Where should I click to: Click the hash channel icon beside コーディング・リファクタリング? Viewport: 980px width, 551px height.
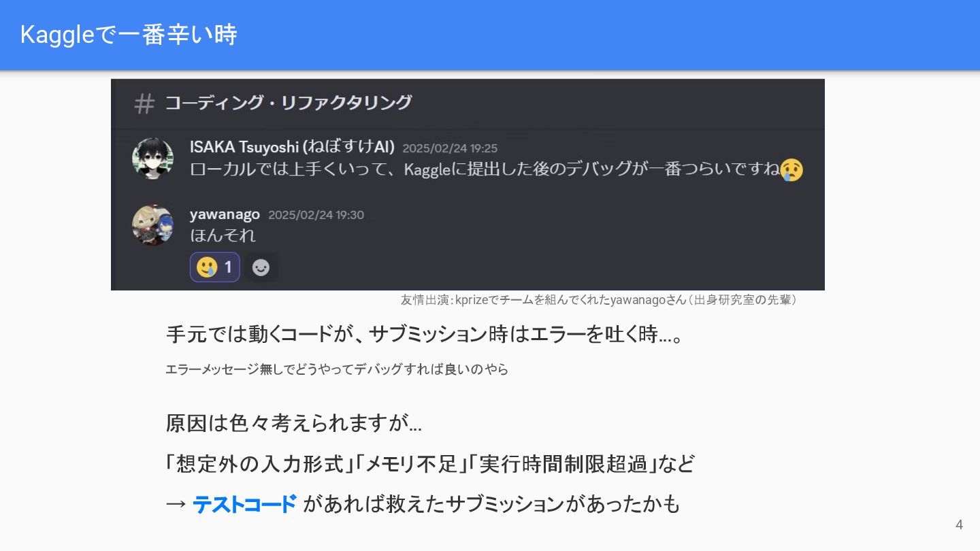coord(144,103)
